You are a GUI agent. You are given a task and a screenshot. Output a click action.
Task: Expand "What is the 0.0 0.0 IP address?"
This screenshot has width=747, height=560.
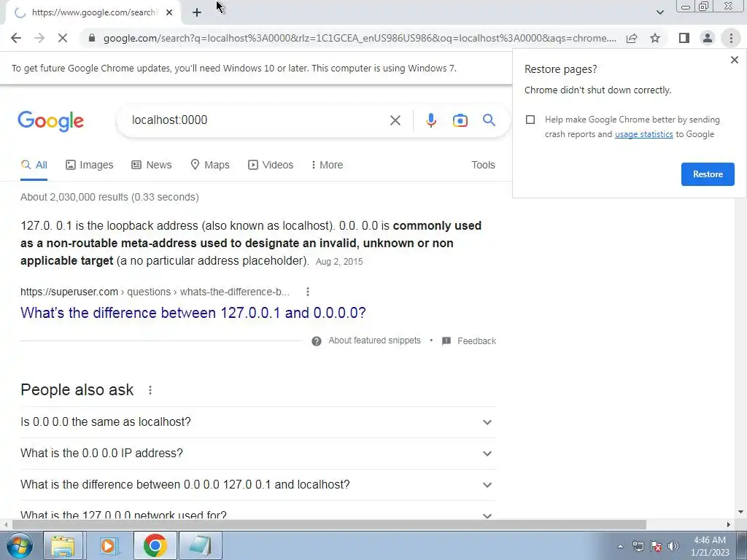(258, 454)
